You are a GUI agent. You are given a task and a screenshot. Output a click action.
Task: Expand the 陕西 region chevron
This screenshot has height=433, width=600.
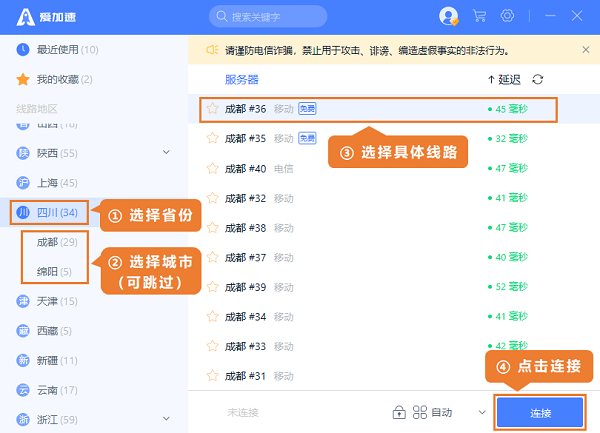[x=166, y=152]
